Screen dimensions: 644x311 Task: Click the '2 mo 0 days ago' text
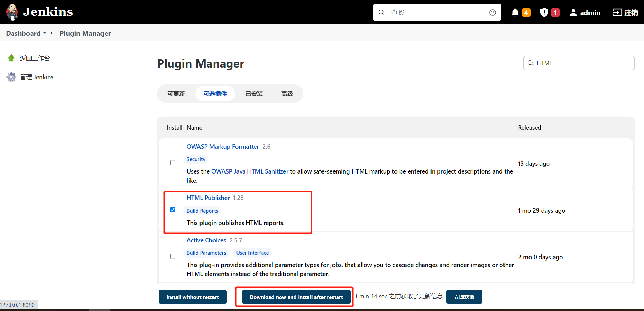coord(540,257)
